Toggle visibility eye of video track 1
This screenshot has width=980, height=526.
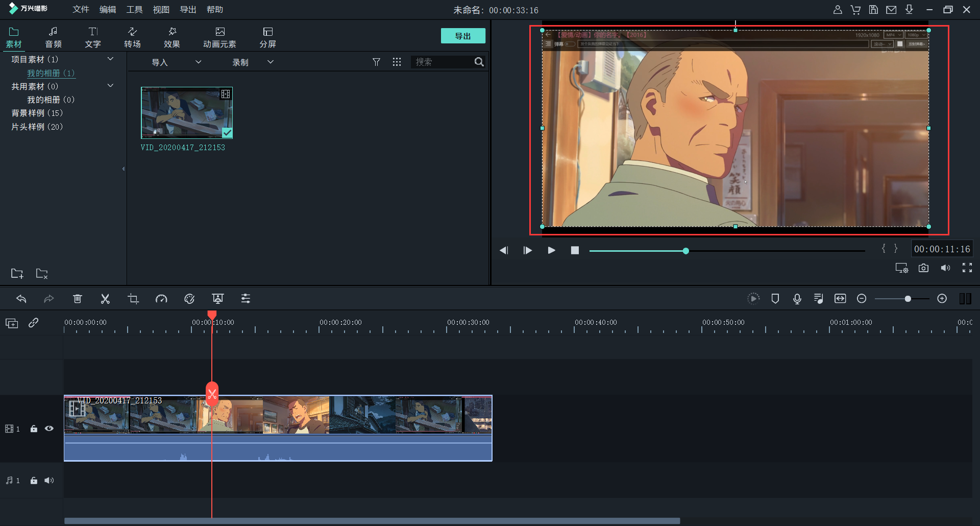pyautogui.click(x=49, y=429)
